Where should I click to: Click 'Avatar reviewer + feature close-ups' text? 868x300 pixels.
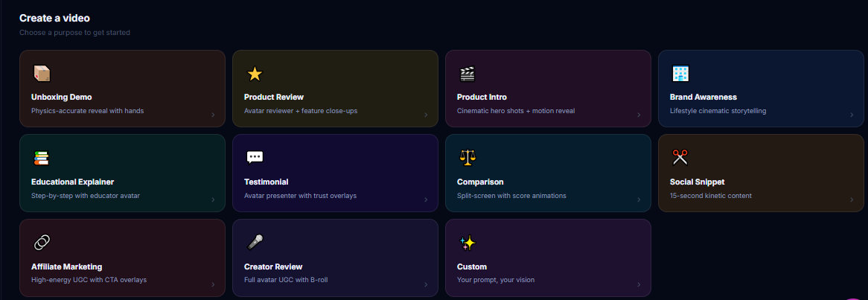point(301,111)
